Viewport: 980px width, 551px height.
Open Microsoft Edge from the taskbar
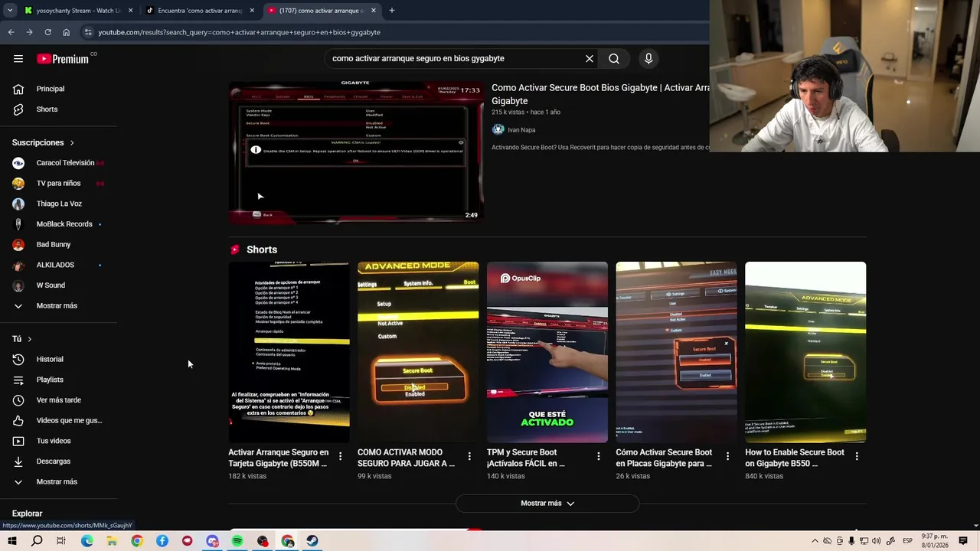coord(87,541)
